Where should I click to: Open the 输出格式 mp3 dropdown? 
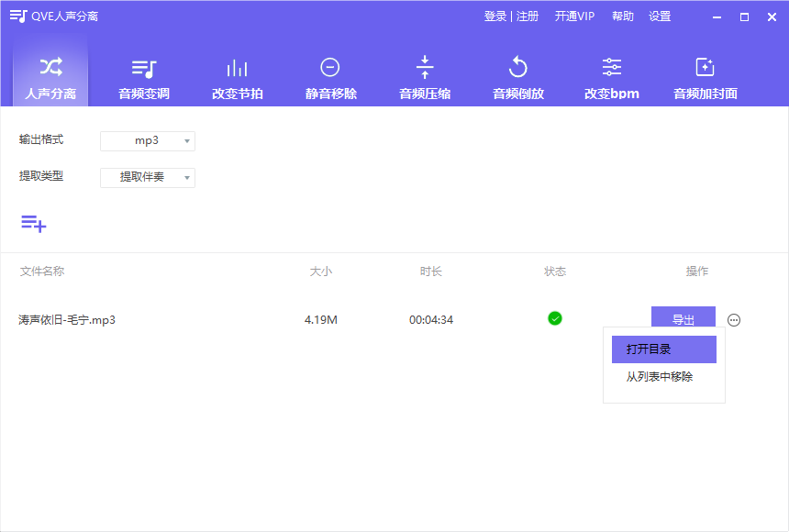(x=147, y=140)
